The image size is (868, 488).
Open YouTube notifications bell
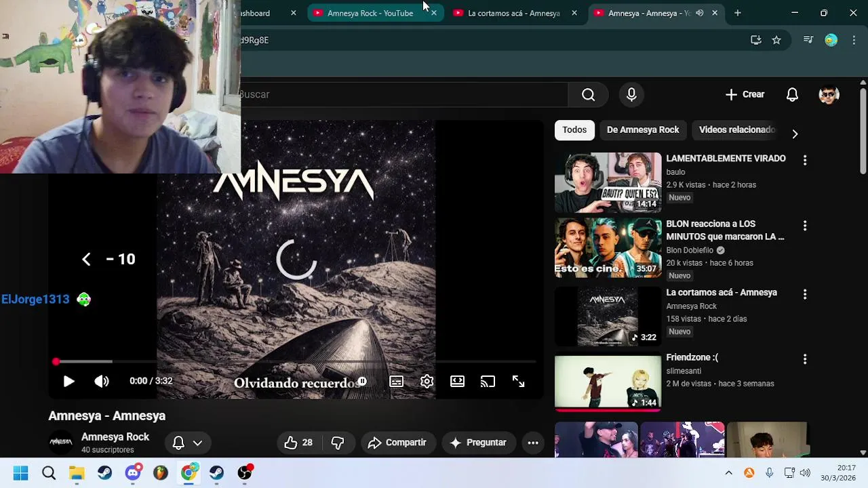[792, 95]
